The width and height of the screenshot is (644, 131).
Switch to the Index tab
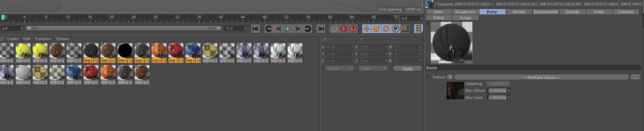599,12
